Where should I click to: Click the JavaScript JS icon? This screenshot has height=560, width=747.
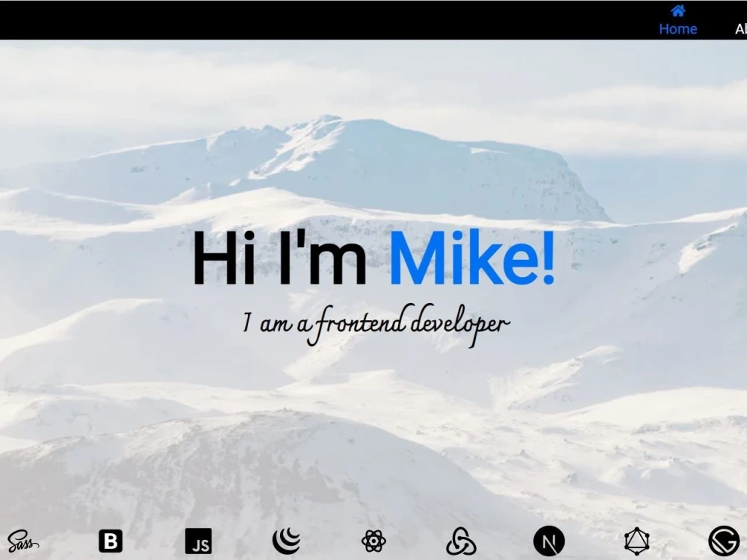click(198, 541)
